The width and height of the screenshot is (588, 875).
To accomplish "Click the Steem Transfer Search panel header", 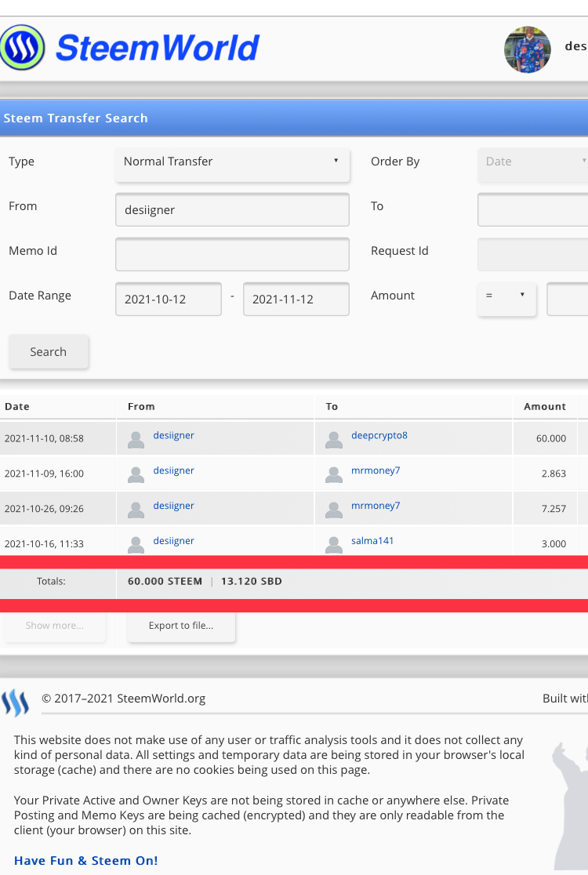I will pyautogui.click(x=294, y=118).
